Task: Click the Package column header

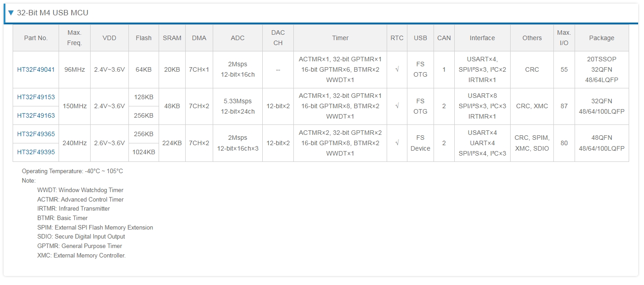Action: tap(602, 38)
